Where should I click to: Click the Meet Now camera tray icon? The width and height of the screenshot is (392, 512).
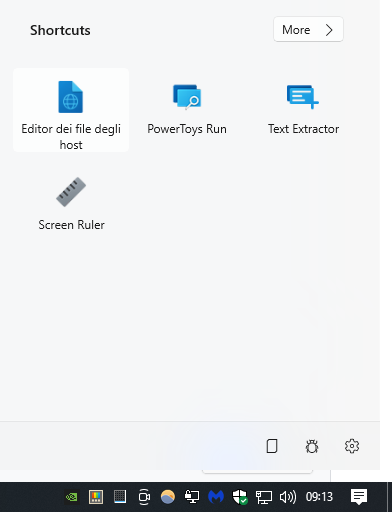point(144,497)
